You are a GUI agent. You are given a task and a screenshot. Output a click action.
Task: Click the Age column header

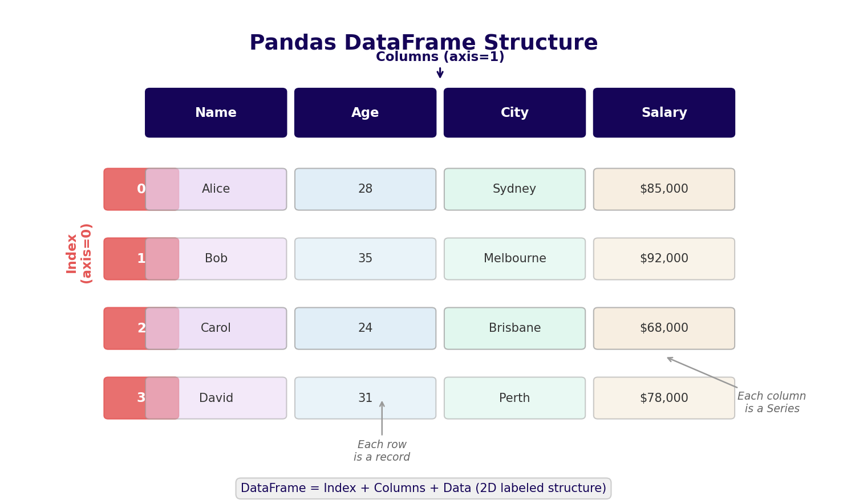[365, 113]
